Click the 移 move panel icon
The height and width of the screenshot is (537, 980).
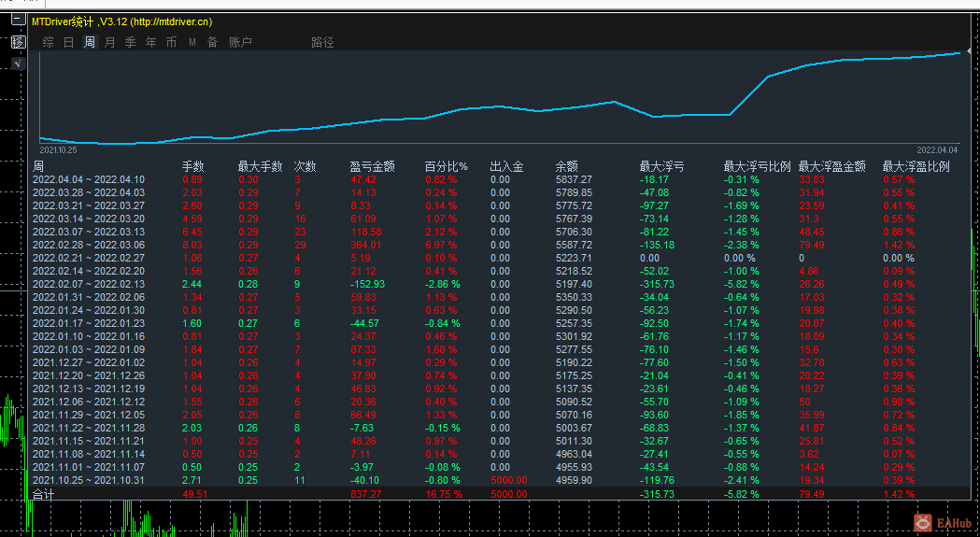[19, 42]
